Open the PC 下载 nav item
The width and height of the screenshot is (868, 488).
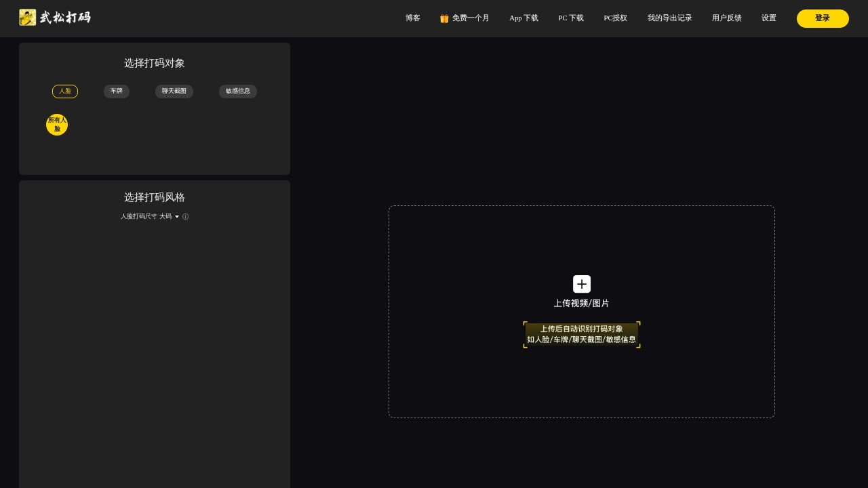(x=571, y=18)
